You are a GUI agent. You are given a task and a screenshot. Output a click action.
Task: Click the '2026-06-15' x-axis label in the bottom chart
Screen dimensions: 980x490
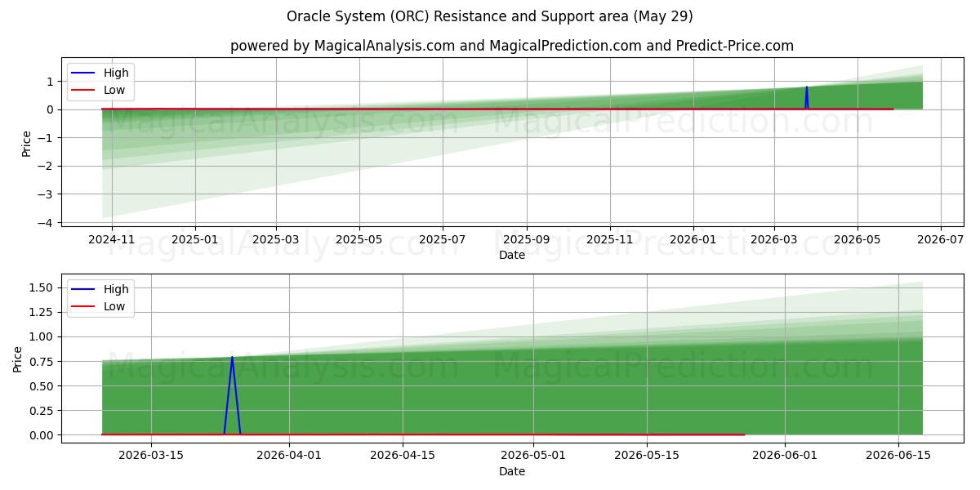898,457
